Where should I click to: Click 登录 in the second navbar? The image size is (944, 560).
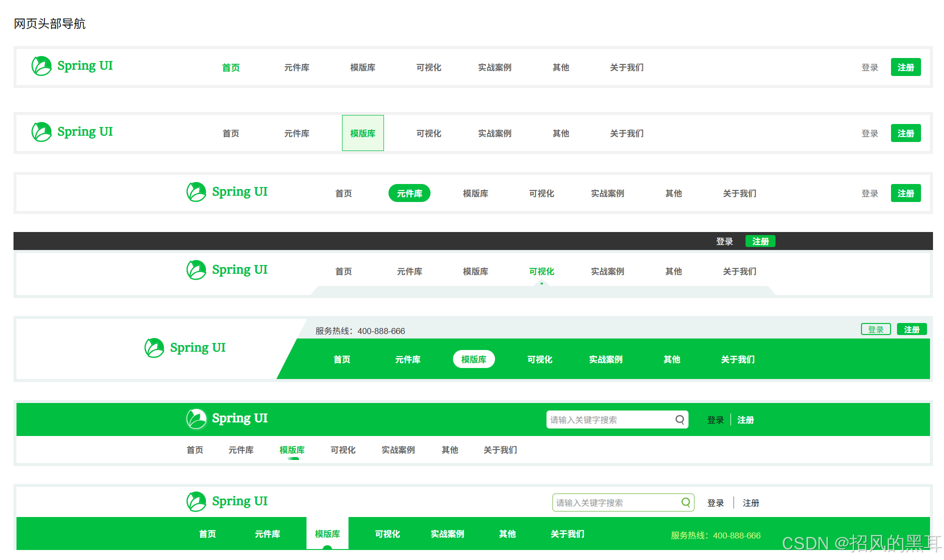(x=870, y=133)
